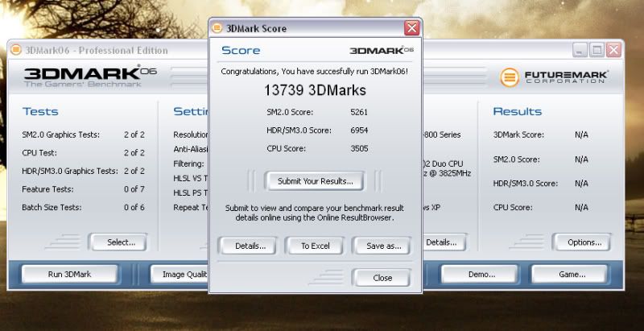The image size is (644, 331).
Task: Click the Futuremark Corporation logo
Action: point(553,77)
